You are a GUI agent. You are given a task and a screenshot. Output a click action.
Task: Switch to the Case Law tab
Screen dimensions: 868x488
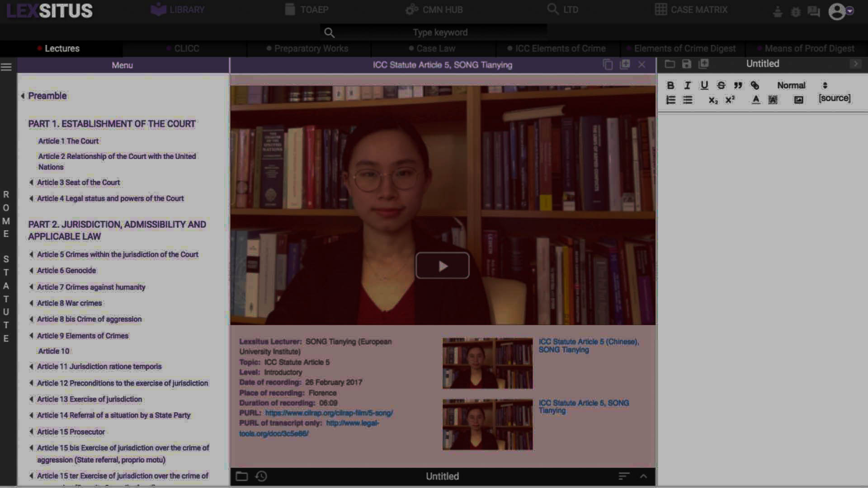pyautogui.click(x=435, y=48)
